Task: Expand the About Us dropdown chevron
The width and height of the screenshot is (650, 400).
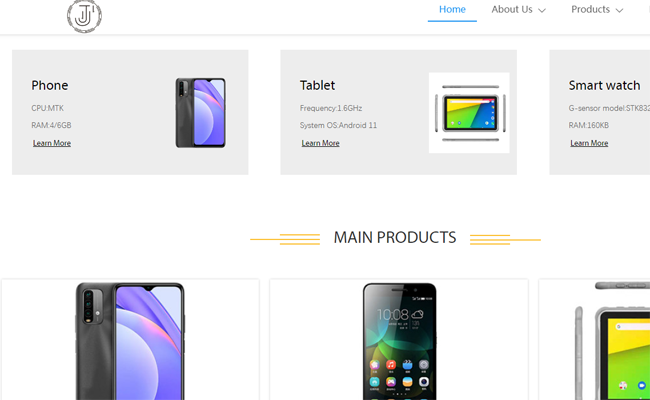Action: point(542,10)
